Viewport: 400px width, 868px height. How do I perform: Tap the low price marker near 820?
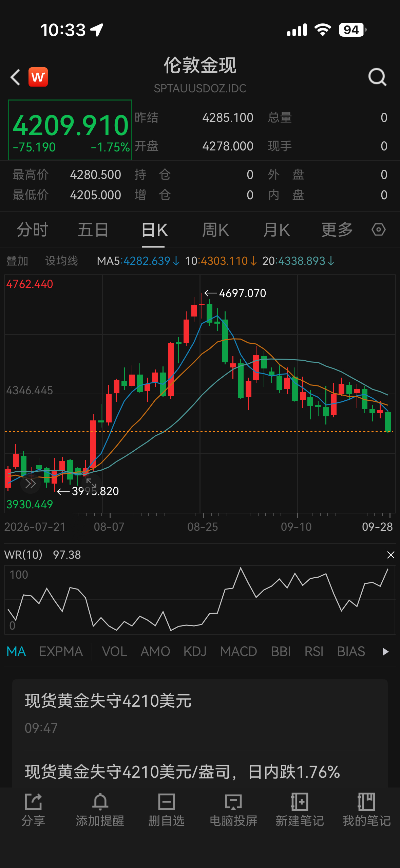click(88, 491)
